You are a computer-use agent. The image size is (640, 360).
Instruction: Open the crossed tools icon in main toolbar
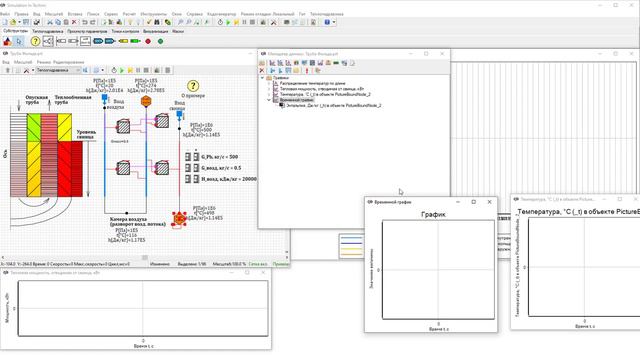pos(273,22)
